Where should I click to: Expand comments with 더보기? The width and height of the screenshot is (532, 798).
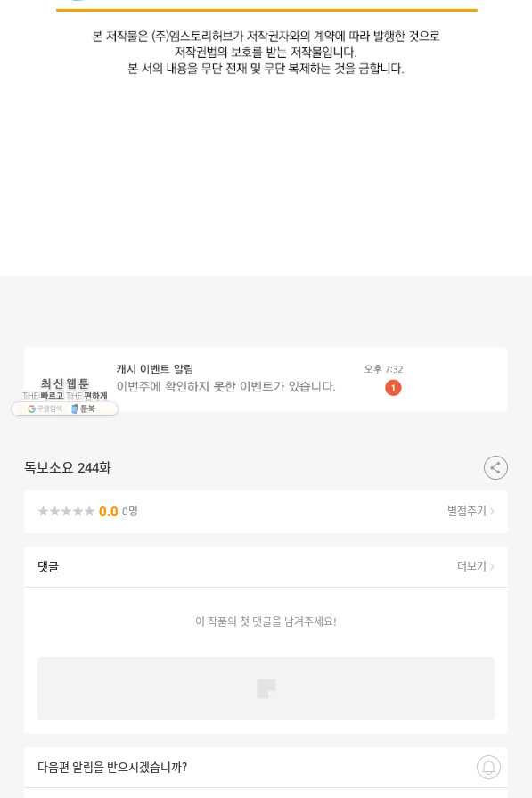pos(471,566)
